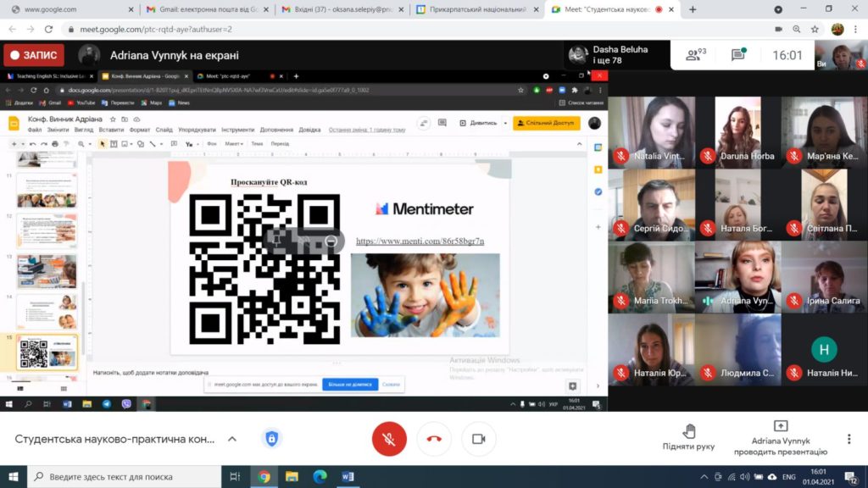Expand the meeting details chevron
The image size is (868, 488).
[232, 439]
